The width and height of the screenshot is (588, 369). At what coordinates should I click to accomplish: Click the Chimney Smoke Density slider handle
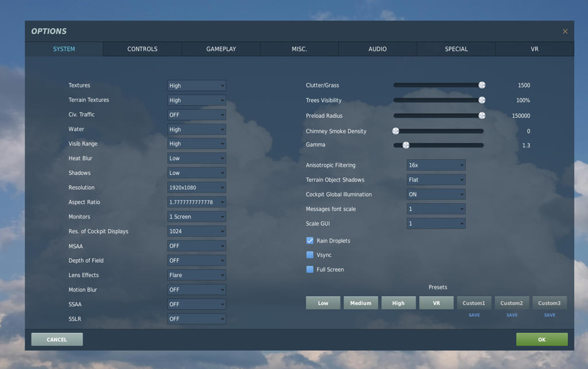point(396,131)
